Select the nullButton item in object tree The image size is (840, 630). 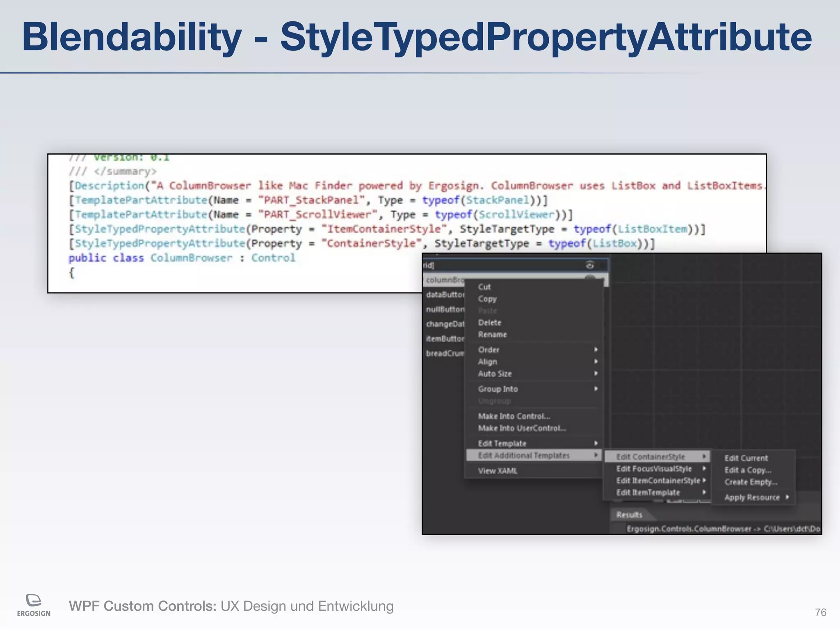point(445,309)
